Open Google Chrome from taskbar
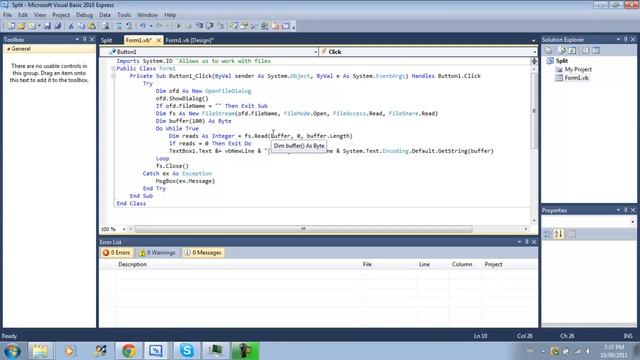The height and width of the screenshot is (360, 640). (129, 351)
